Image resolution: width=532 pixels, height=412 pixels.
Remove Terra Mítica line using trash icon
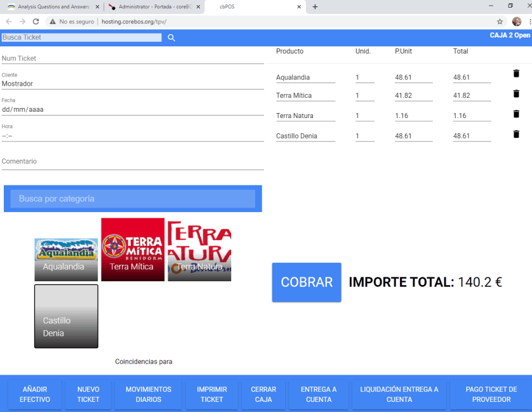tap(516, 94)
